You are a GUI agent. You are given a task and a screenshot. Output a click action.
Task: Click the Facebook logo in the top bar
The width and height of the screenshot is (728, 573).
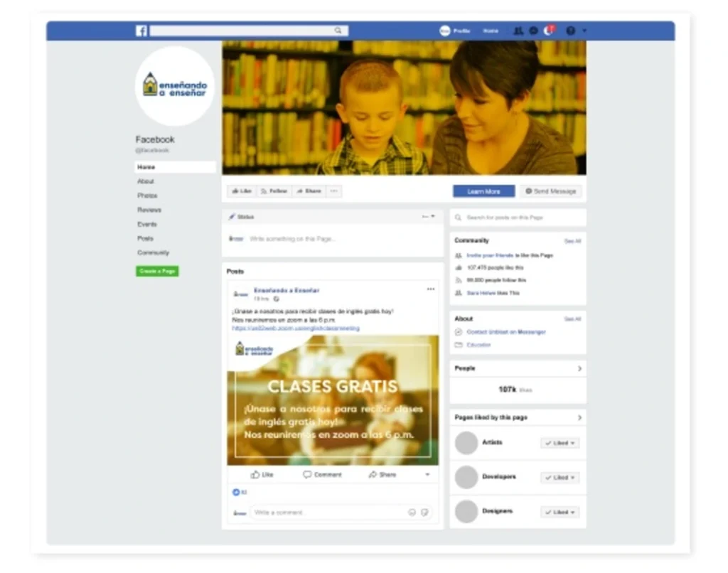141,31
